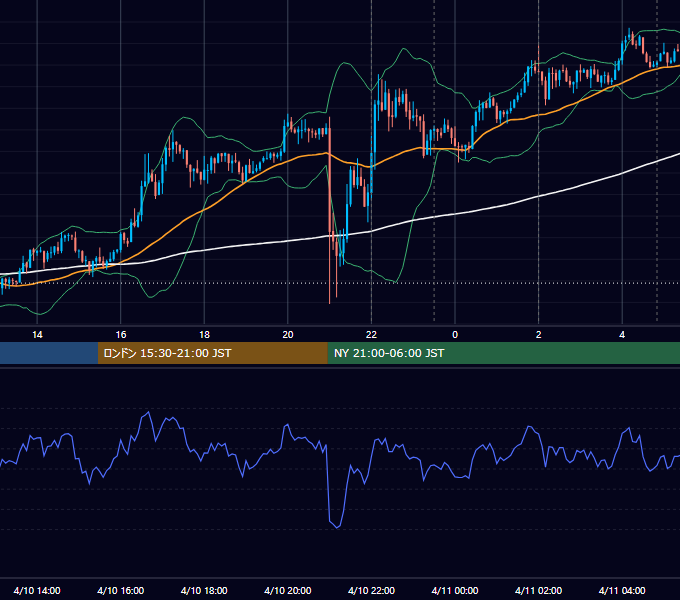This screenshot has width=680, height=600.
Task: Click the '4/10 16:00' date label
Action: click(121, 590)
